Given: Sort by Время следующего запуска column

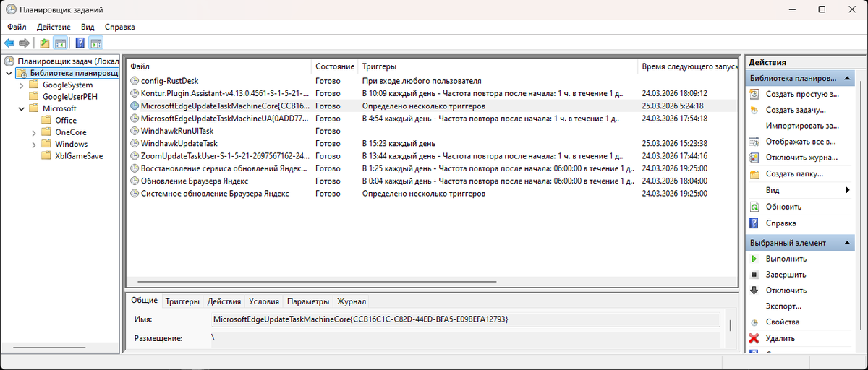Looking at the screenshot, I should click(x=689, y=66).
